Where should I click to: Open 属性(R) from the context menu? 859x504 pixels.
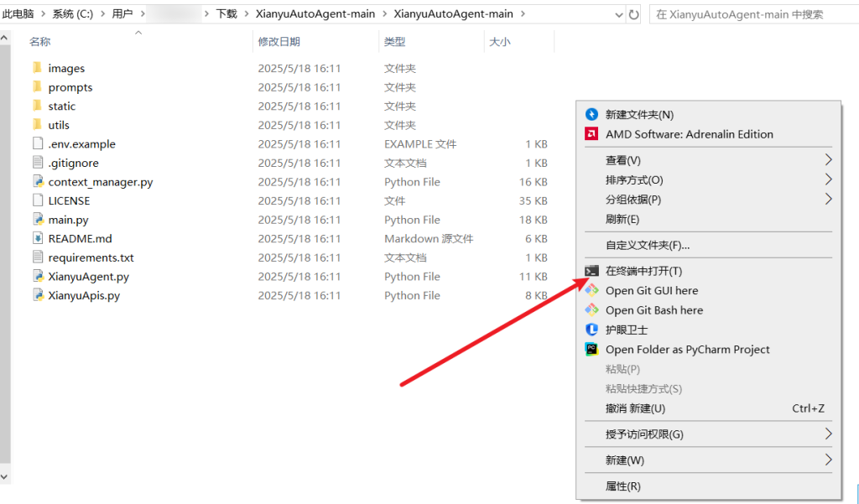[623, 486]
